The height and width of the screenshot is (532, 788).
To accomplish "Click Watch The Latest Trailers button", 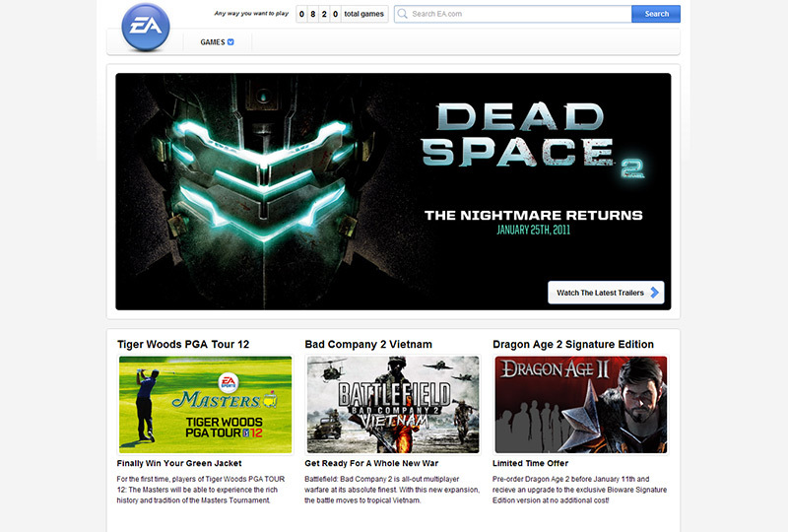I will click(x=606, y=293).
